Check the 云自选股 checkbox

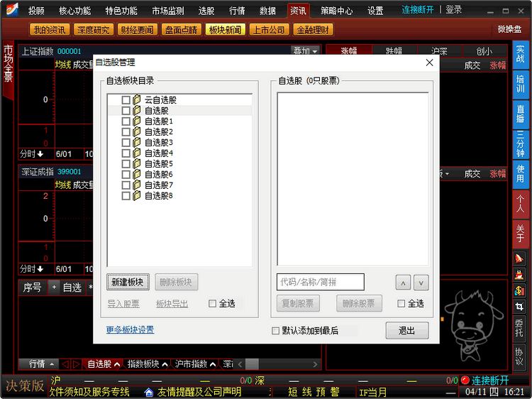click(x=126, y=100)
